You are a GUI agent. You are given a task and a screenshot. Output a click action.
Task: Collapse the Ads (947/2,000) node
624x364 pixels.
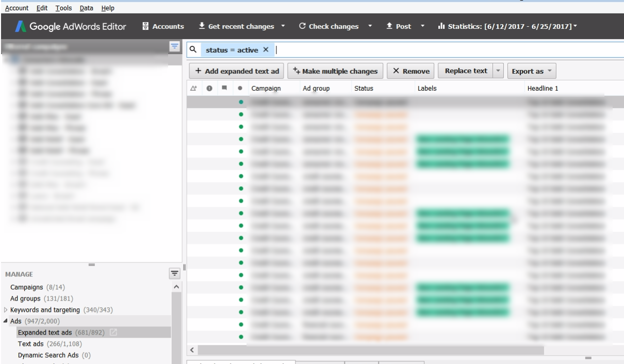click(x=6, y=321)
